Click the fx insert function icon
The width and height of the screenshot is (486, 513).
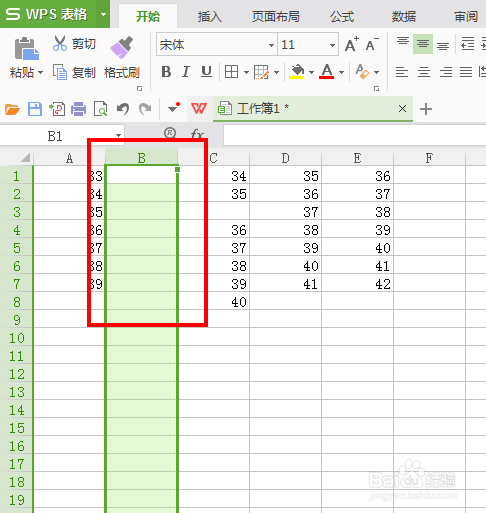click(197, 134)
